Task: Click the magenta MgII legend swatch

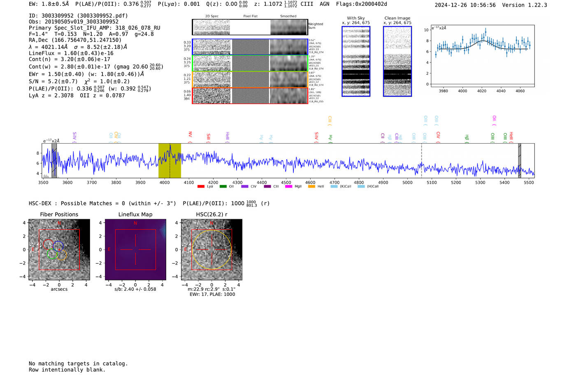Action: (x=288, y=186)
